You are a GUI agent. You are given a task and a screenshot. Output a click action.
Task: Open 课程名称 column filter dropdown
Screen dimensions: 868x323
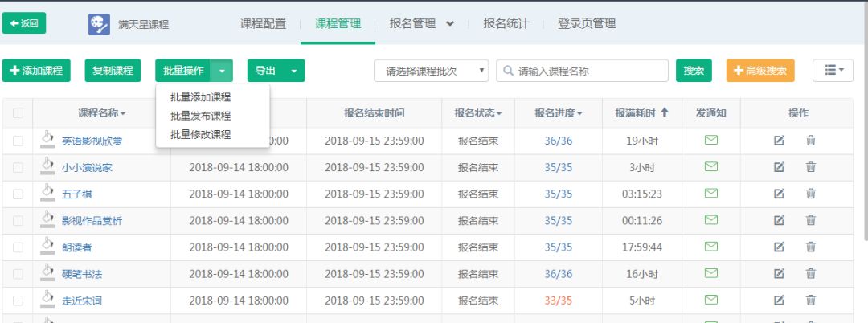[123, 113]
